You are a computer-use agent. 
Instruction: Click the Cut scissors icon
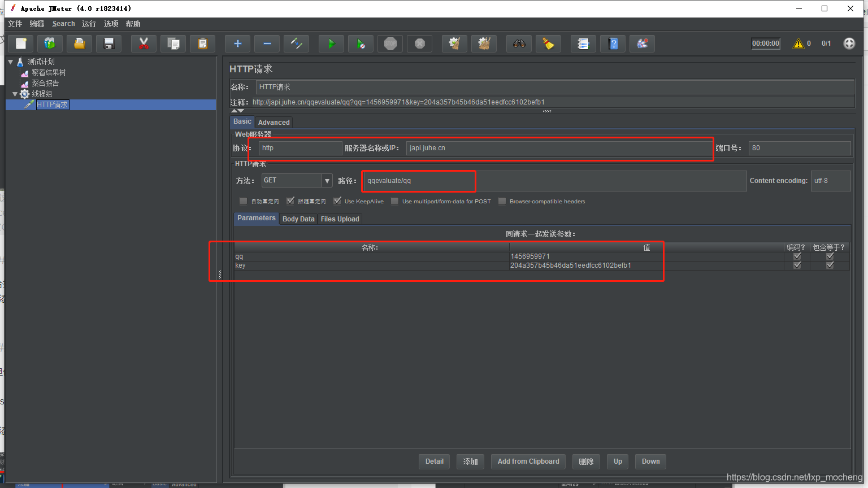(x=144, y=43)
